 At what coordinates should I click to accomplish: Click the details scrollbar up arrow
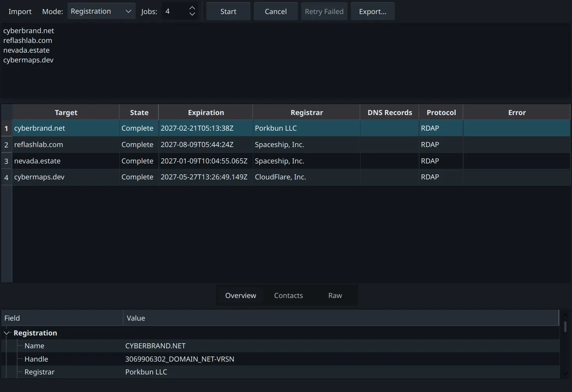[x=565, y=315]
